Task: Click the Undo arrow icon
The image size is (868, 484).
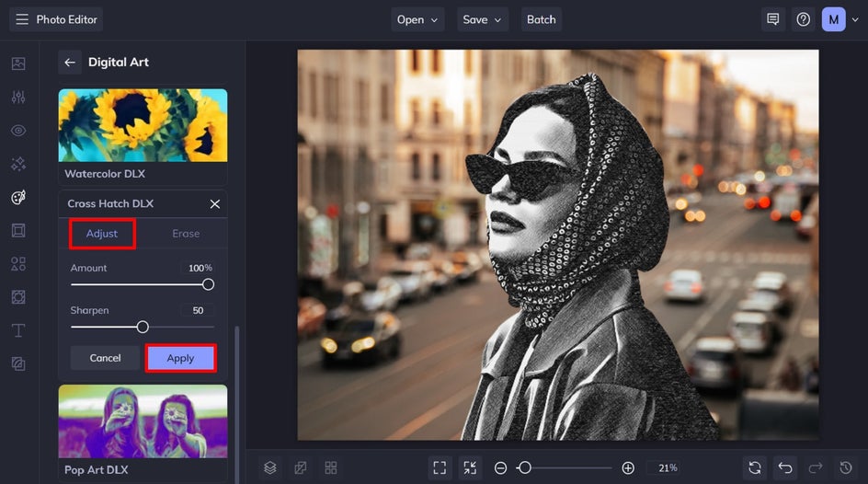Action: click(784, 467)
